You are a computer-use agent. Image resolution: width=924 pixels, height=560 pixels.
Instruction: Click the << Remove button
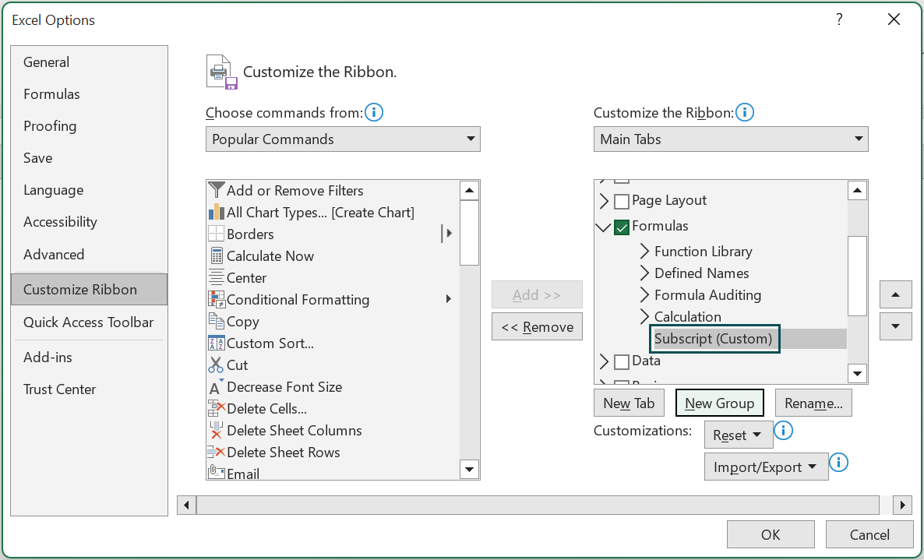(537, 327)
